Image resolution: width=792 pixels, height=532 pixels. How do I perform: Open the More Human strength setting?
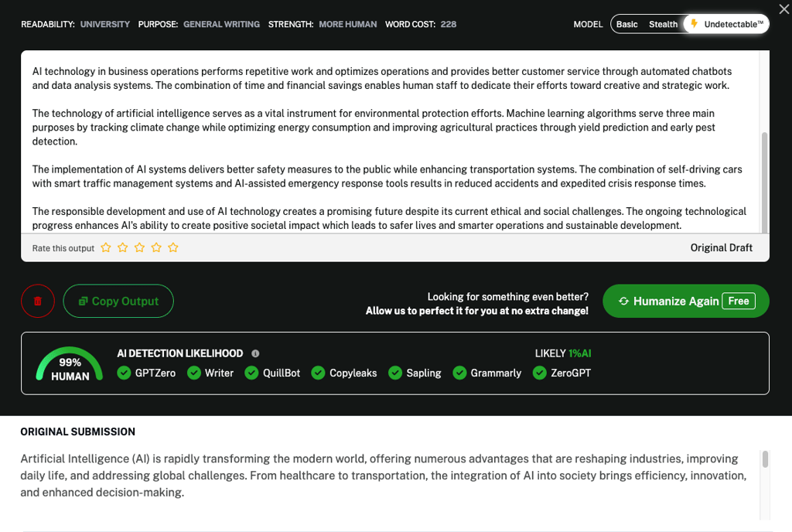coord(348,24)
